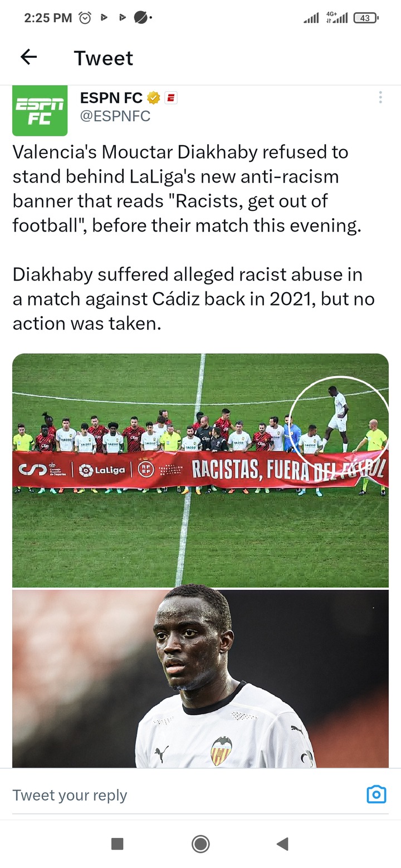Open the camera icon in reply bar

(x=376, y=795)
